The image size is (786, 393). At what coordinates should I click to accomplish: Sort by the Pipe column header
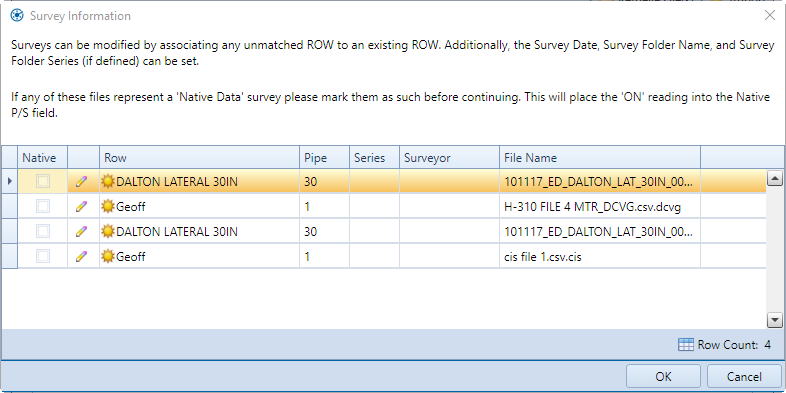click(324, 157)
